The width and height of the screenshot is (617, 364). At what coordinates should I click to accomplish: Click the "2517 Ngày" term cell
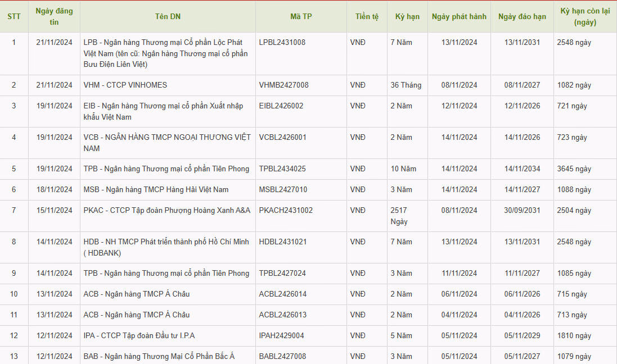point(399,216)
